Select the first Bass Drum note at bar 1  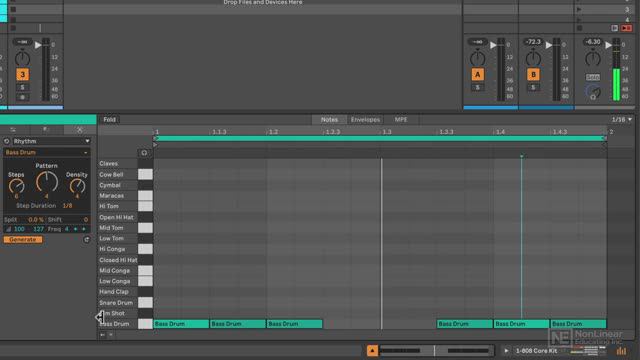(x=181, y=324)
